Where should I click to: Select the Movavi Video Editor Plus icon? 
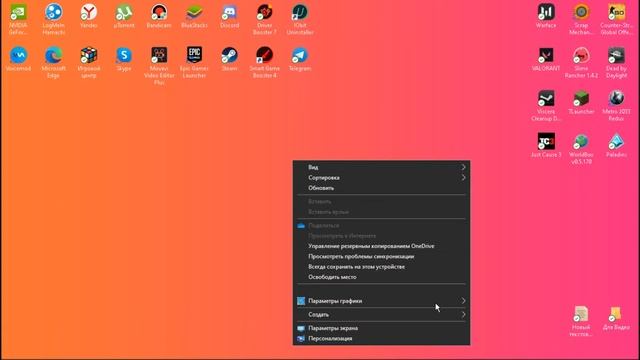159,56
